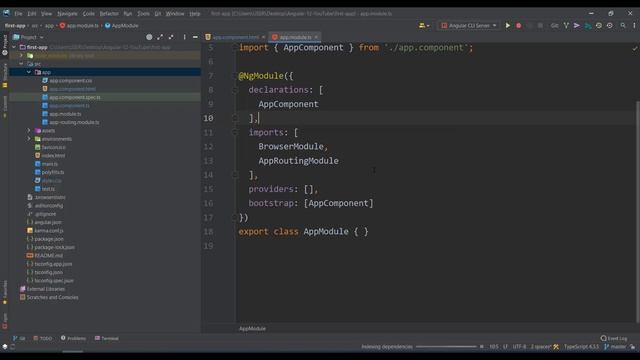
Task: Open the Tools menu
Action: pyautogui.click(x=143, y=13)
